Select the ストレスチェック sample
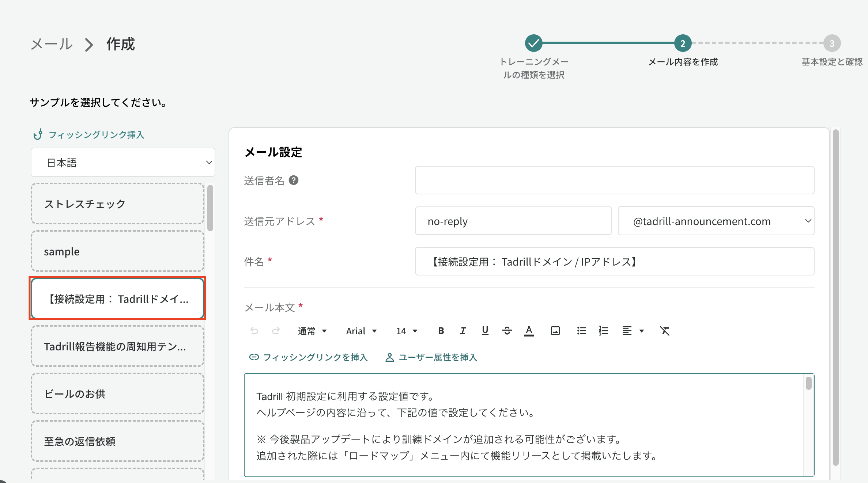The width and height of the screenshot is (868, 483). 117,204
